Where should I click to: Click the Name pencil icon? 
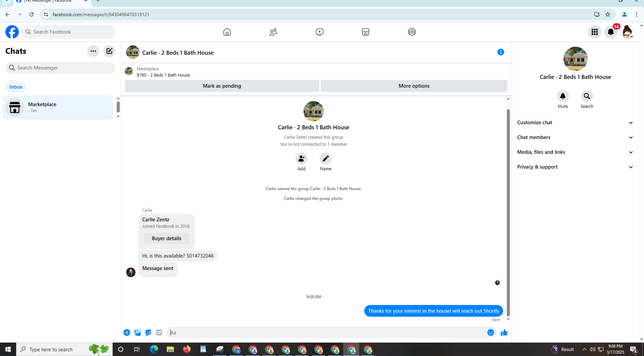pos(326,159)
